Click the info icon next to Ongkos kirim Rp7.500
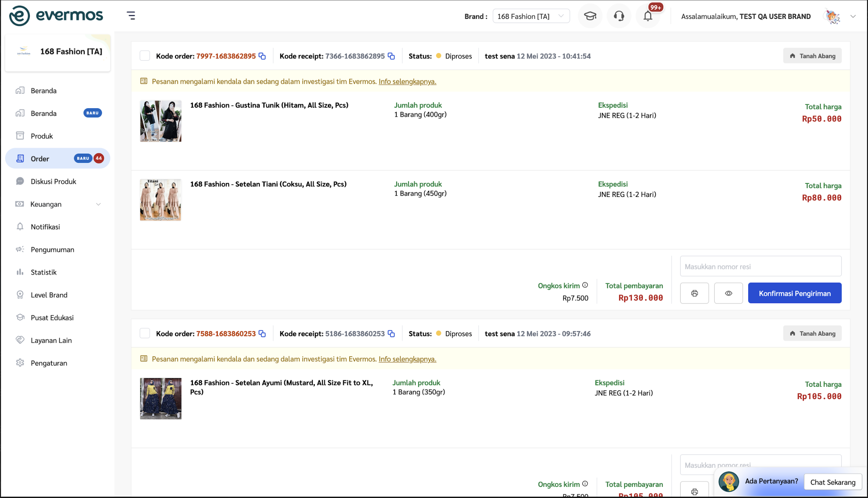The image size is (868, 498). point(585,285)
